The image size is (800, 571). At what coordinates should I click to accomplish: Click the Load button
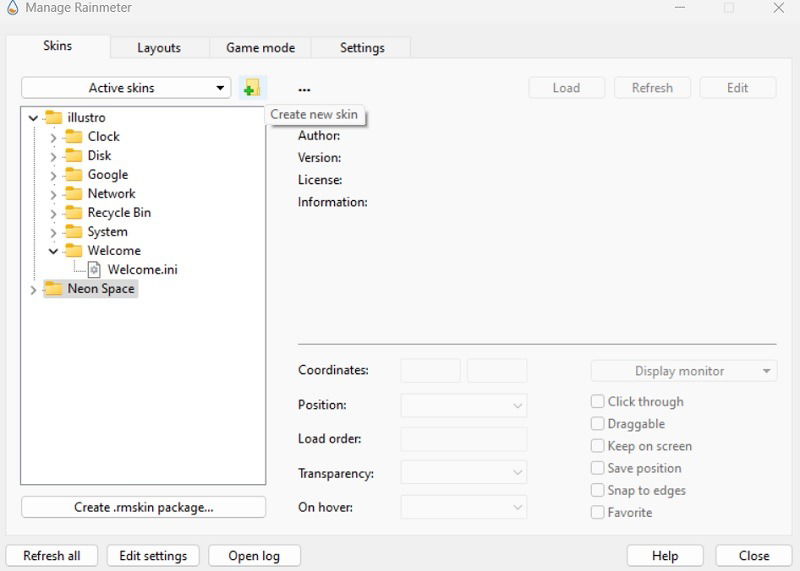click(566, 88)
